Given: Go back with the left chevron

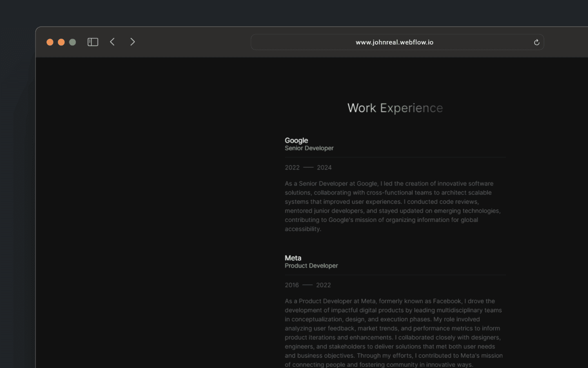Looking at the screenshot, I should tap(112, 42).
